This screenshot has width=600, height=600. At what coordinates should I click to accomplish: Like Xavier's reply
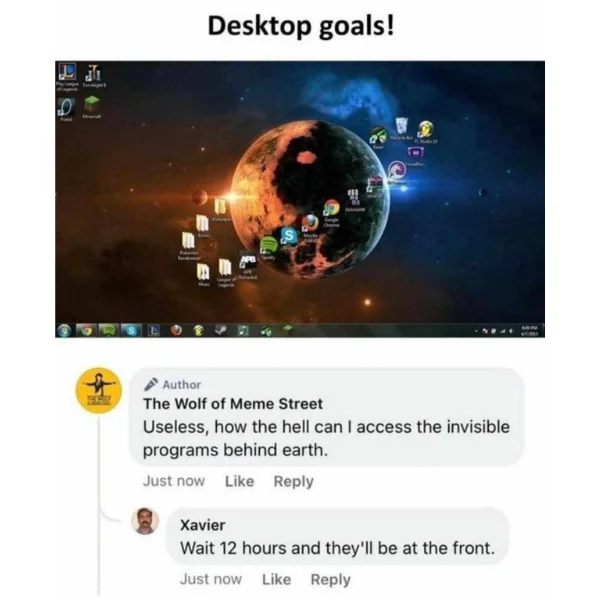coord(276,579)
